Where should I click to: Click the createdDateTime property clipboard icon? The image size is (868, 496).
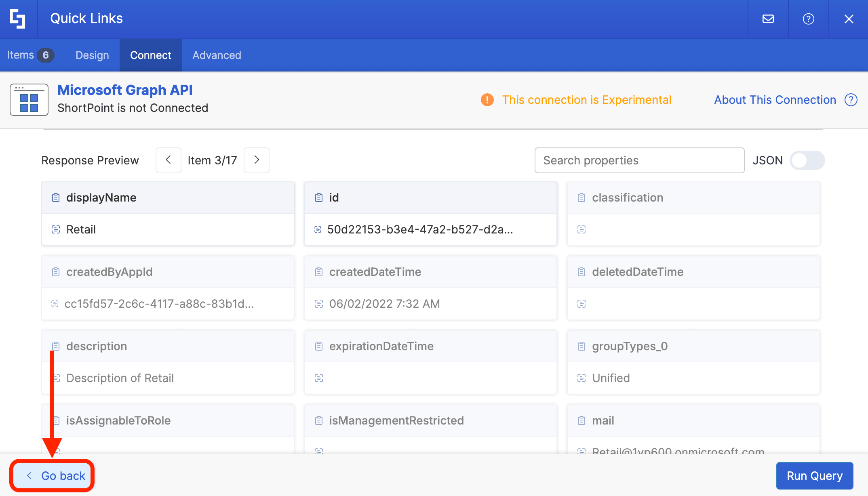point(319,272)
